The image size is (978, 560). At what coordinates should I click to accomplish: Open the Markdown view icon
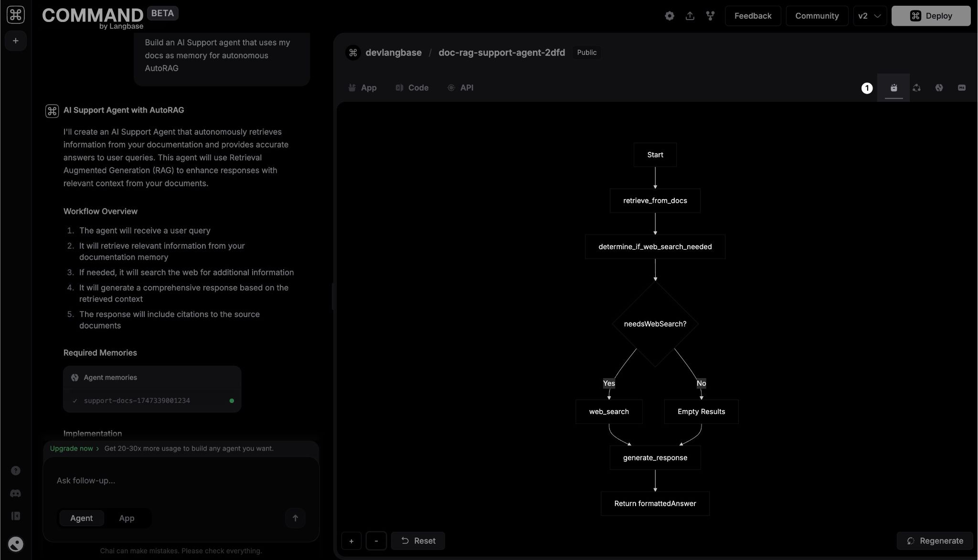(x=962, y=88)
